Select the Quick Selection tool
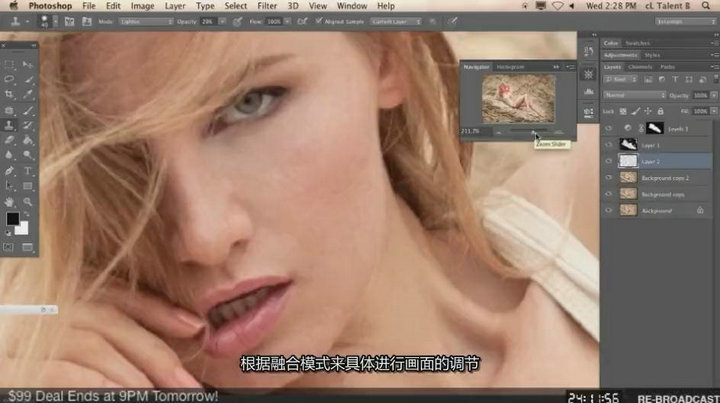 tap(28, 79)
